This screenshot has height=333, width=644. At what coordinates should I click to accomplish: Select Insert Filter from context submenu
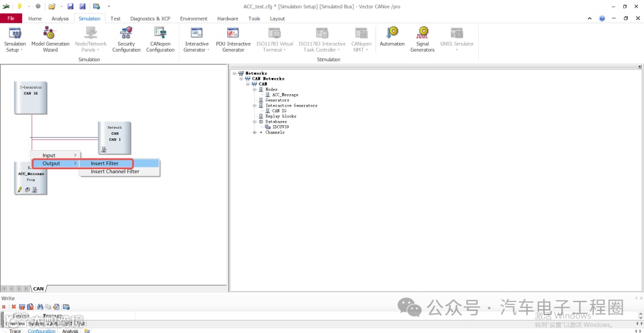click(x=119, y=163)
